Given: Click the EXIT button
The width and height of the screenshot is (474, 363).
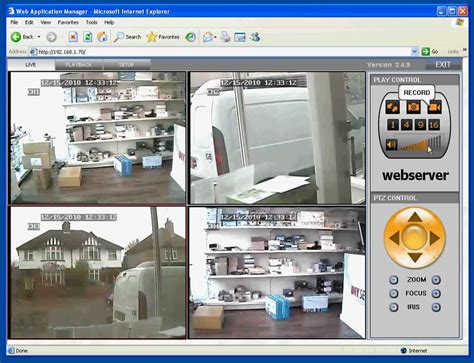Looking at the screenshot, I should click(443, 65).
